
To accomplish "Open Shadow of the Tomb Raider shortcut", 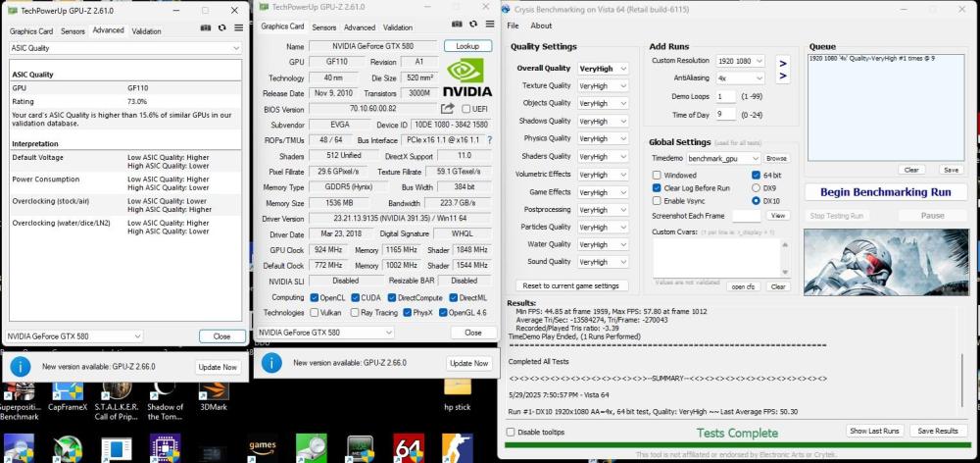I will [165, 398].
